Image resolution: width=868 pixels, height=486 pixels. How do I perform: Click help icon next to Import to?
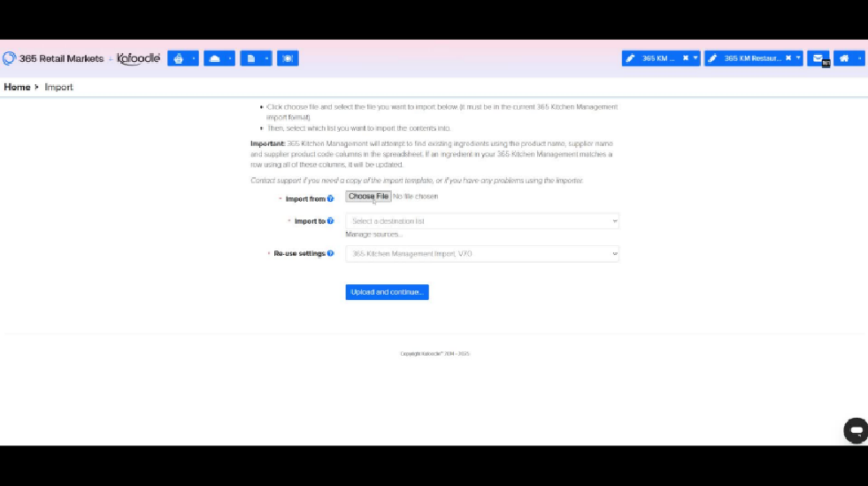coord(331,221)
